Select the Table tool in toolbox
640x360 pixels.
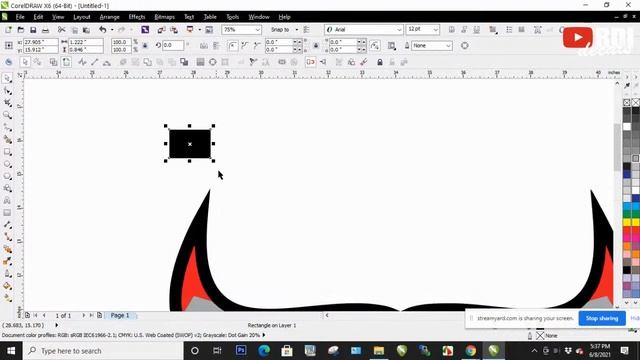[7, 213]
